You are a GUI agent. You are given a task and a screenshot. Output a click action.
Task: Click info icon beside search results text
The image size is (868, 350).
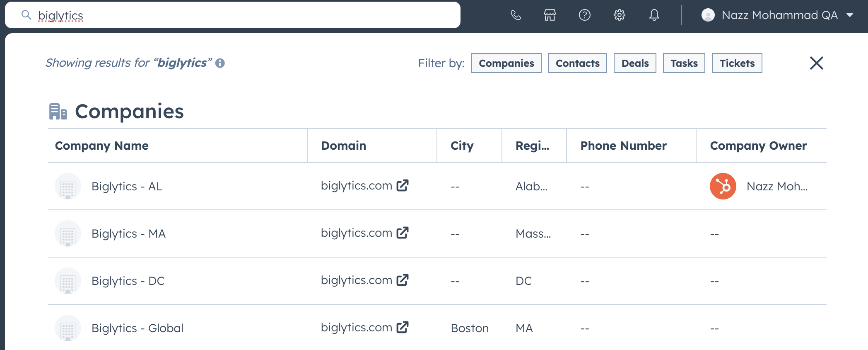[x=220, y=63]
